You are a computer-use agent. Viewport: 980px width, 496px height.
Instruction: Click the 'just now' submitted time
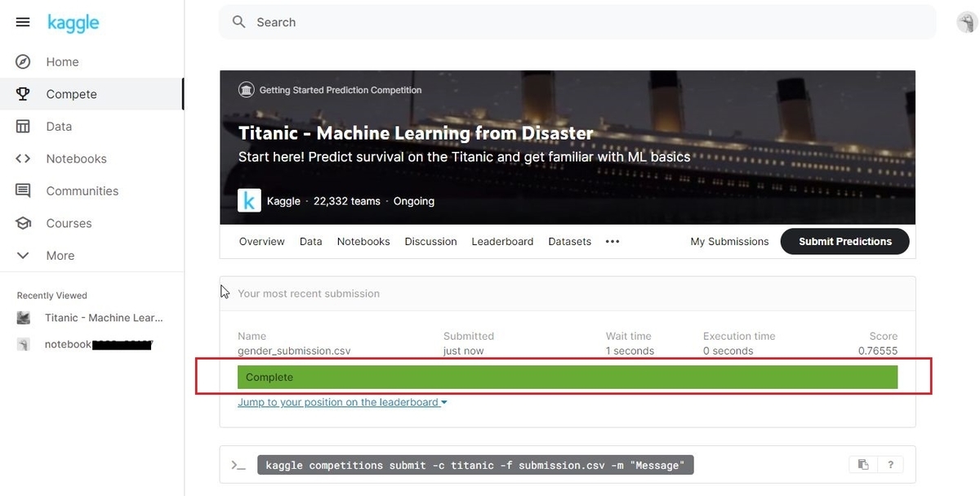tap(463, 351)
